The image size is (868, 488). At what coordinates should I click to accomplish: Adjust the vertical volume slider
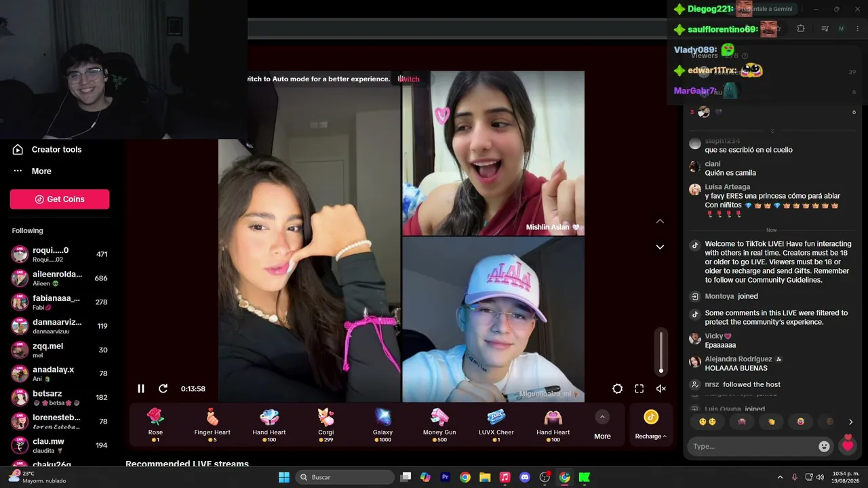(661, 352)
